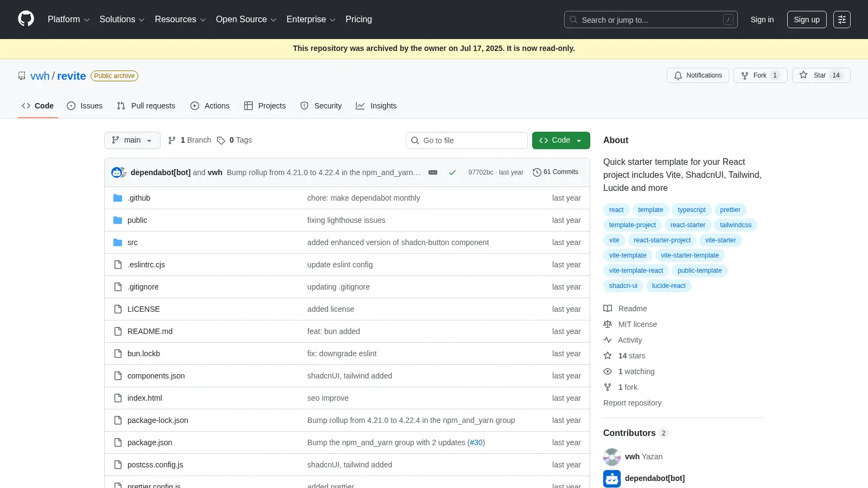Image resolution: width=868 pixels, height=488 pixels.
Task: Switch to the Actions tab
Action: coord(210,106)
